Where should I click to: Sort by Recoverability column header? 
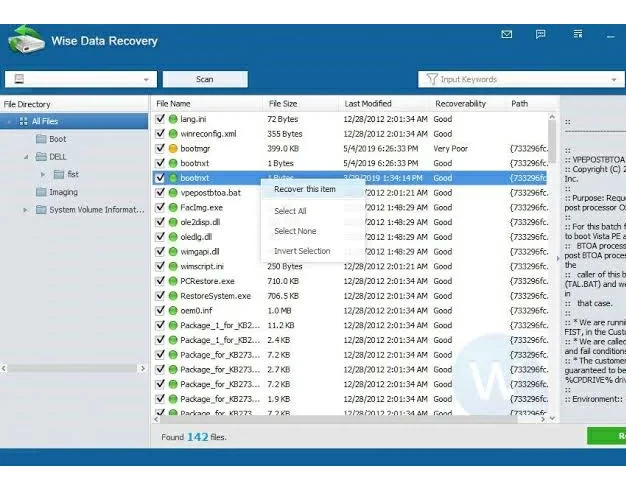(x=468, y=104)
